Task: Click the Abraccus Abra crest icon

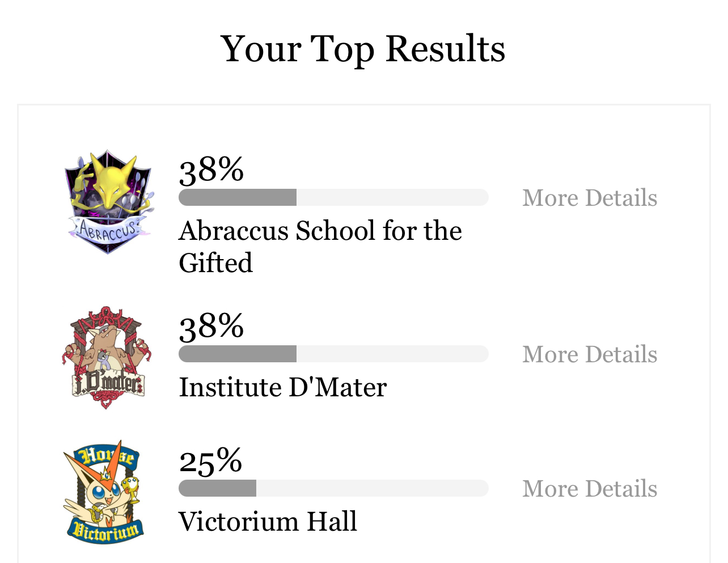Action: tap(108, 202)
